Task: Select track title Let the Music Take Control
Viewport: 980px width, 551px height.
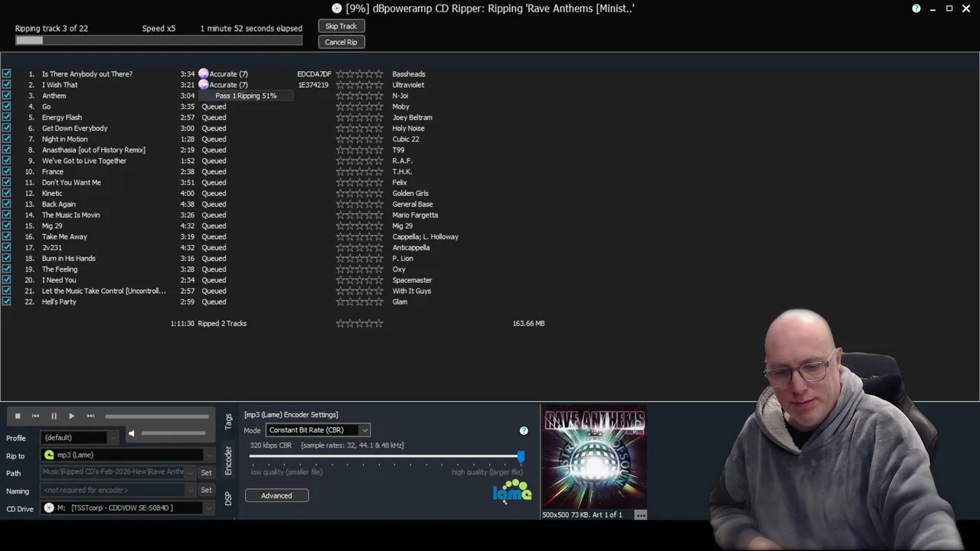Action: click(x=103, y=291)
